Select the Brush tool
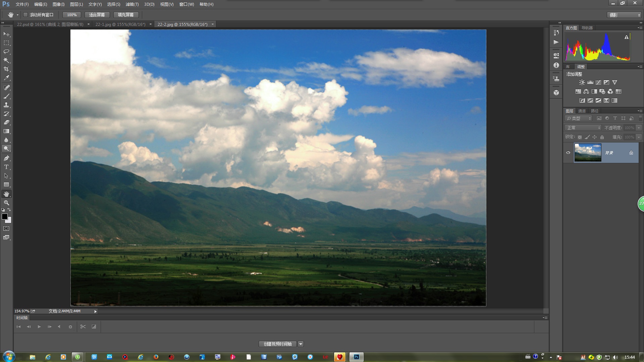Image resolution: width=644 pixels, height=362 pixels. point(6,96)
